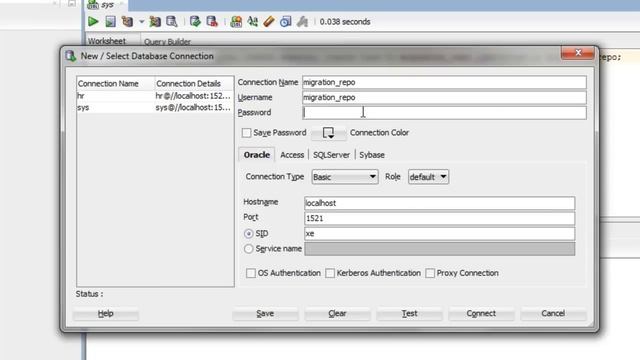Click the disabled Service name field
Screen dimensions: 640x360
tap(440, 249)
